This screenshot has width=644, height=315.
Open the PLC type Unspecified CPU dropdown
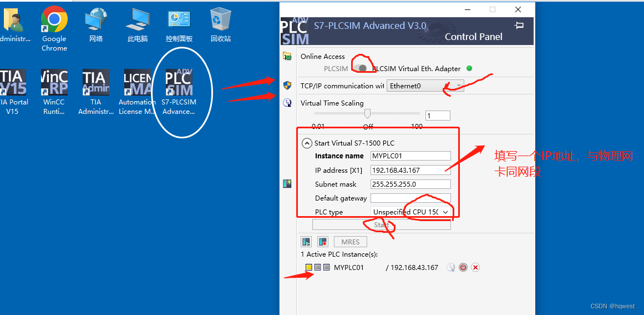410,212
